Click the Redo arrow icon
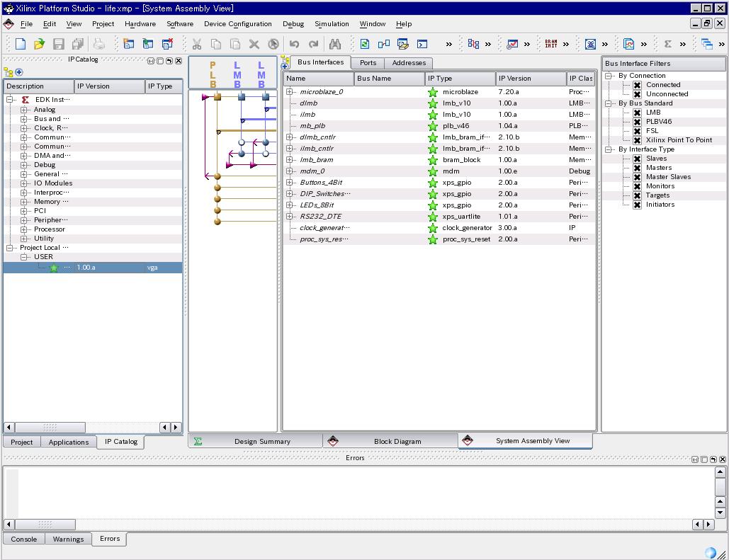This screenshot has width=729, height=560. tap(313, 44)
